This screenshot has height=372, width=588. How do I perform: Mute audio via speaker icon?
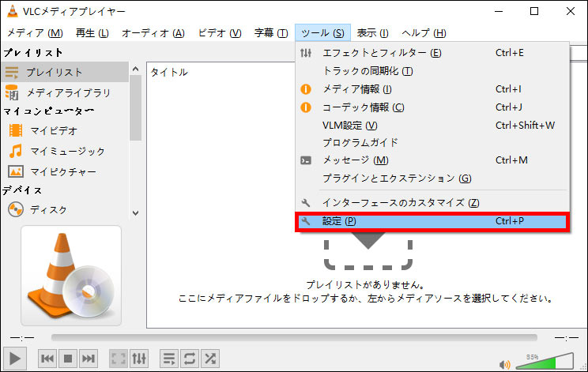click(x=505, y=364)
